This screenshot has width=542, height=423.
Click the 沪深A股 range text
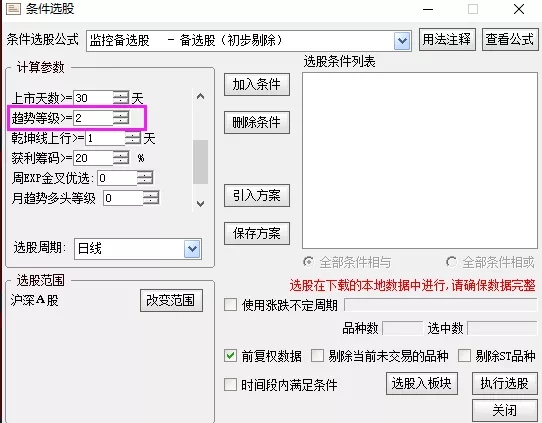pos(35,300)
